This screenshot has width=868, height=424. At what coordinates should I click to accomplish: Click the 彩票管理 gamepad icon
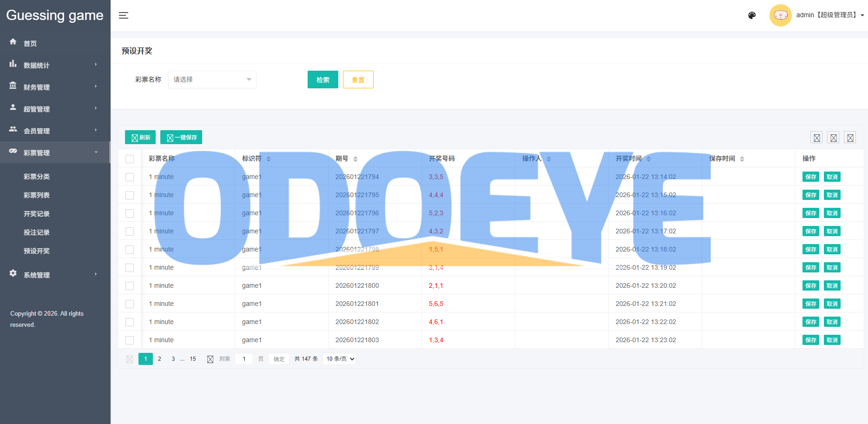[x=13, y=151]
